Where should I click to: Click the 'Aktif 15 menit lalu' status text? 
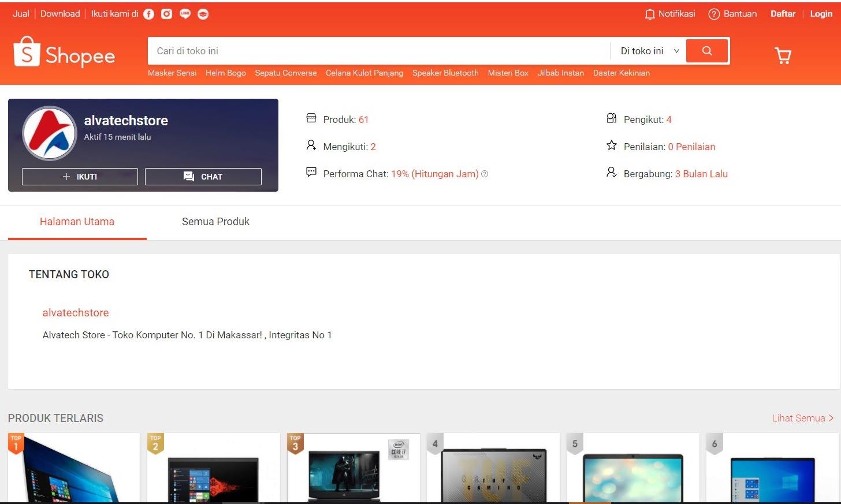(117, 137)
